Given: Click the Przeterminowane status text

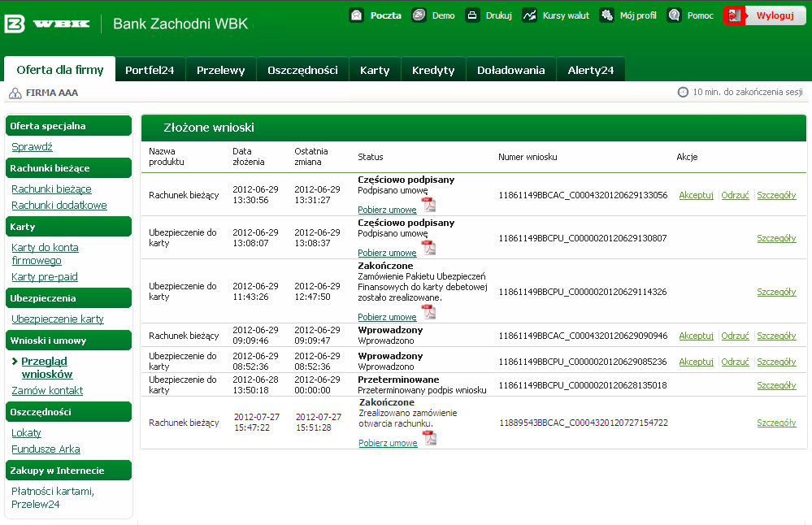Looking at the screenshot, I should (398, 380).
